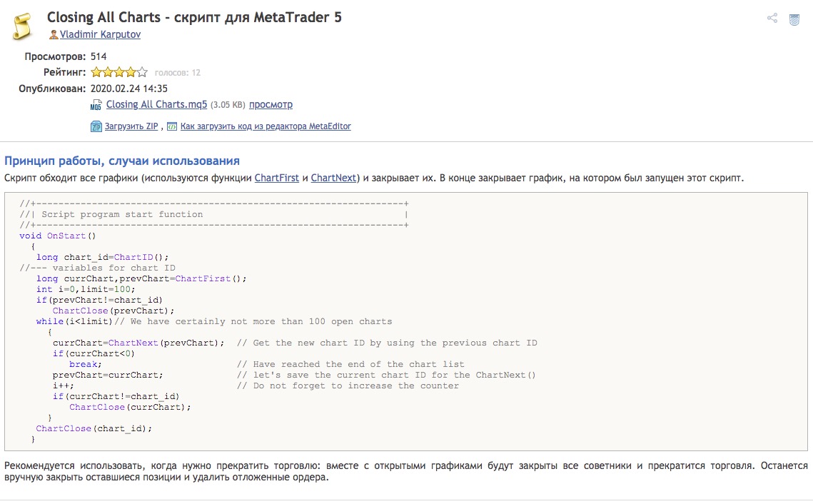
Task: Click Script program start function comment
Action: [x=122, y=214]
